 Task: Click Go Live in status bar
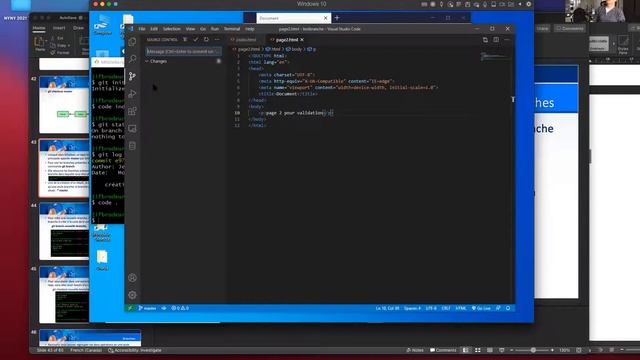tap(481, 308)
